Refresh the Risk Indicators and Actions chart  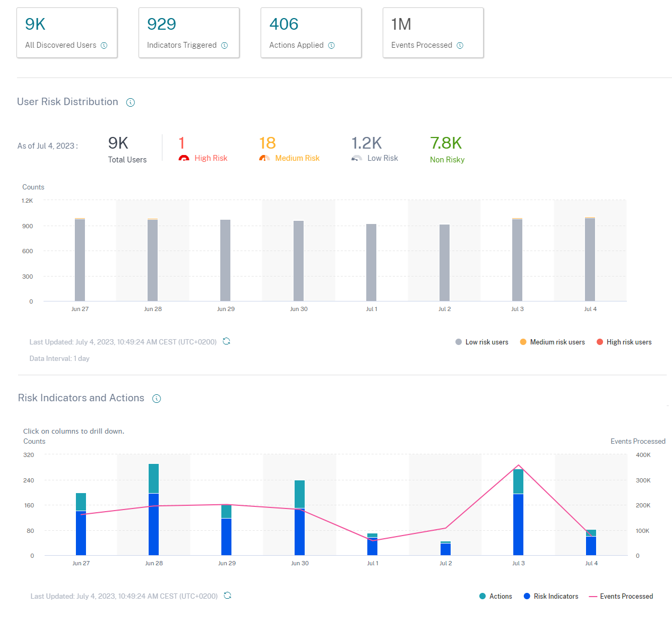[x=228, y=596]
